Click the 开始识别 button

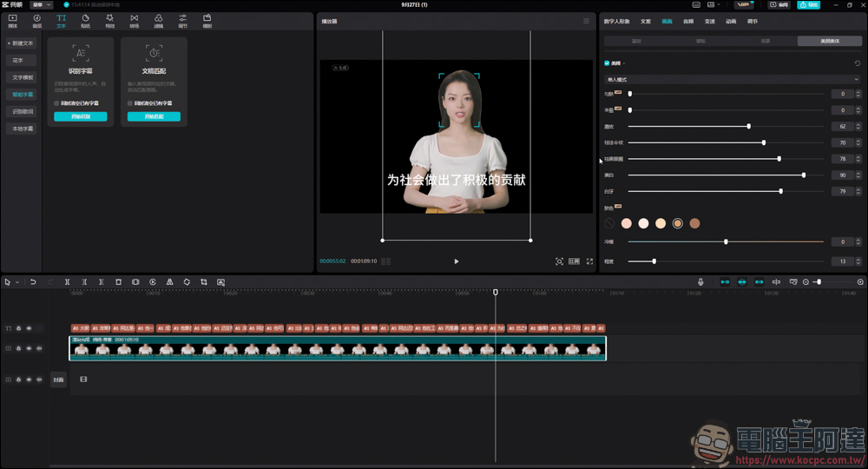pos(80,116)
